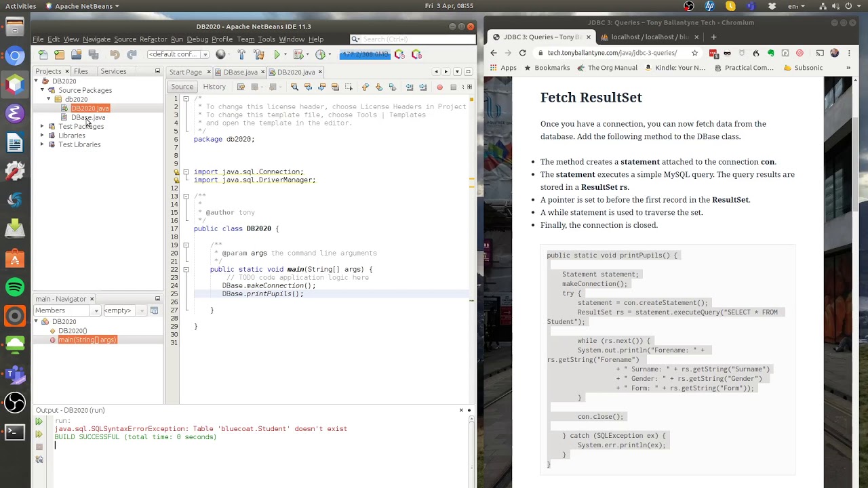Switch to the Files panel tab

(x=81, y=71)
